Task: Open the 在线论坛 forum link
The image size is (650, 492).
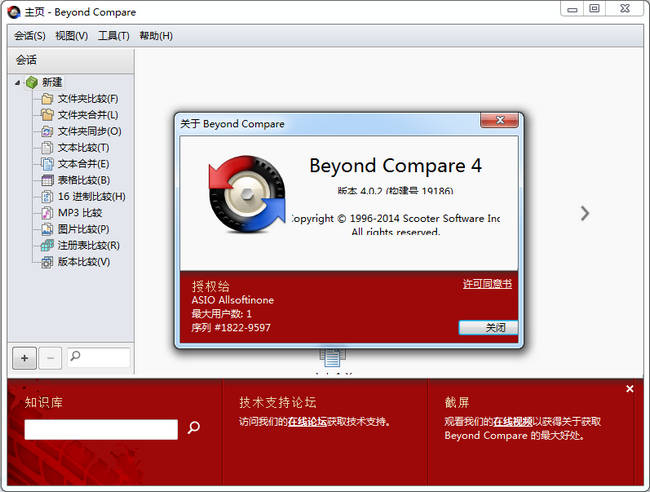Action: tap(307, 422)
